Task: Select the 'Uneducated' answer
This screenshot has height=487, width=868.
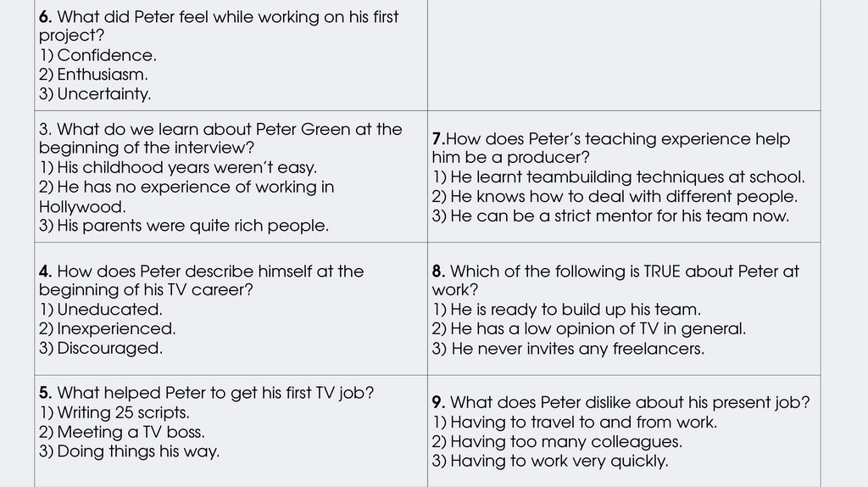Action: (x=101, y=310)
